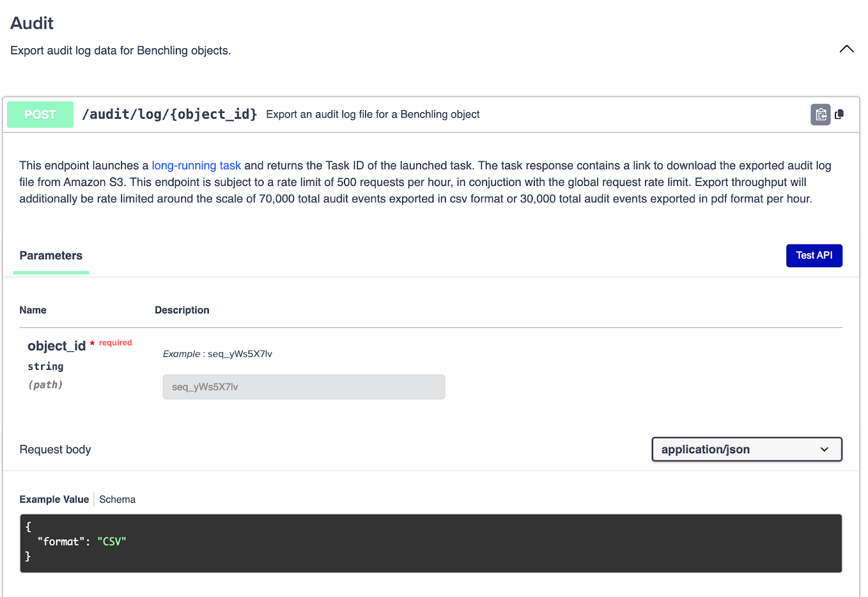Viewport: 868px width, 597px height.
Task: Click the Description column header
Action: 182,310
